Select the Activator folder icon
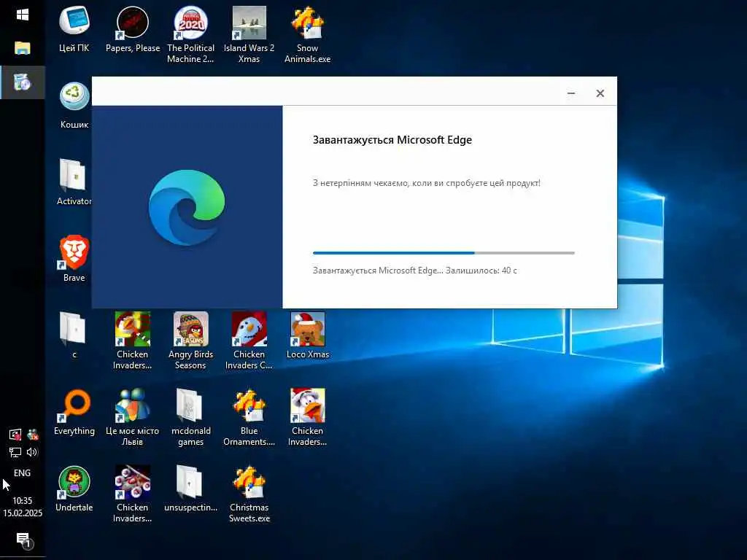The height and width of the screenshot is (560, 747). [x=74, y=182]
